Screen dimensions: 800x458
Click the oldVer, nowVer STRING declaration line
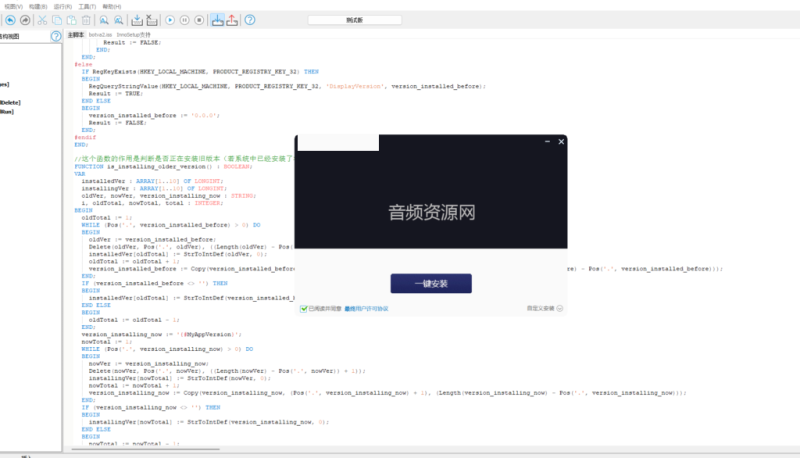point(169,195)
